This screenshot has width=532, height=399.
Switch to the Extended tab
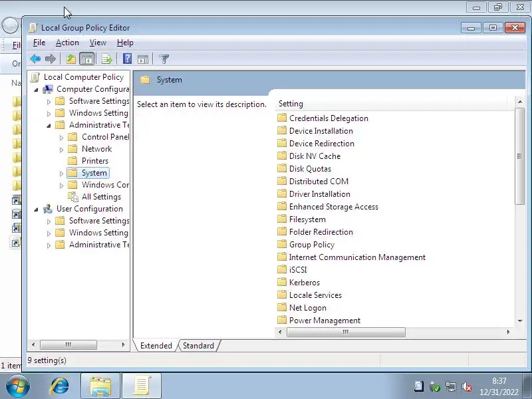click(x=156, y=346)
